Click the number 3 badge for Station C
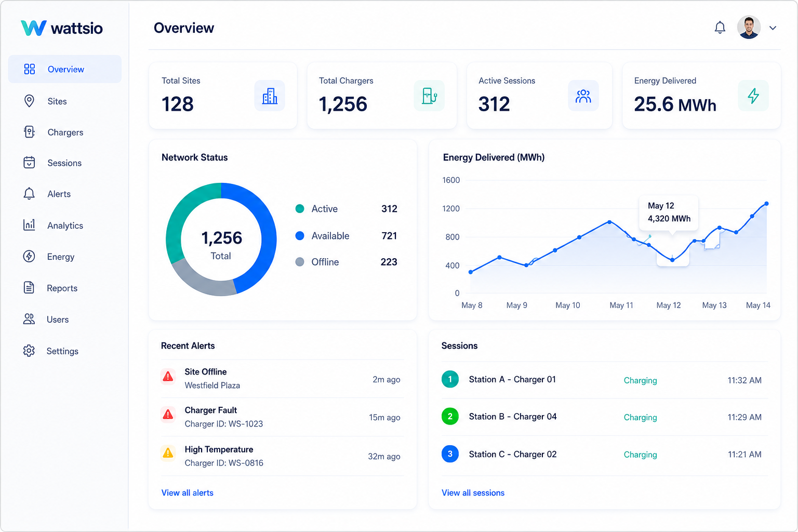The height and width of the screenshot is (532, 798). point(450,454)
